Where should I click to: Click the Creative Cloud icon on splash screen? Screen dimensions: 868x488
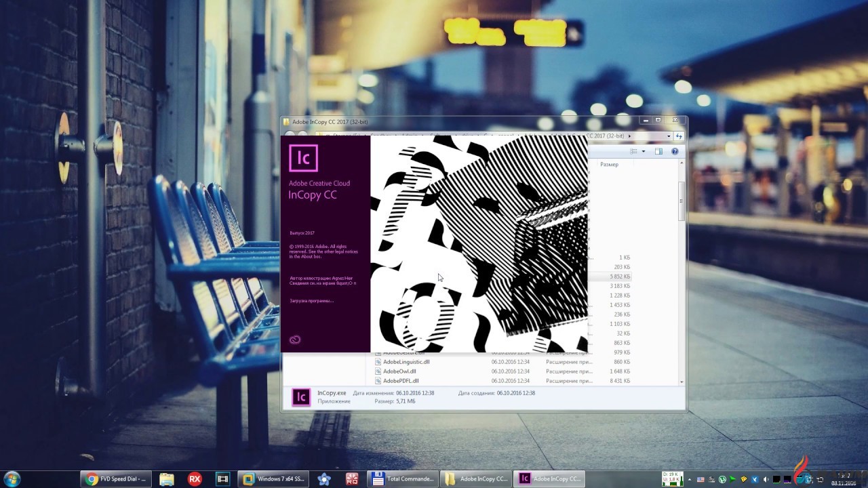point(295,340)
